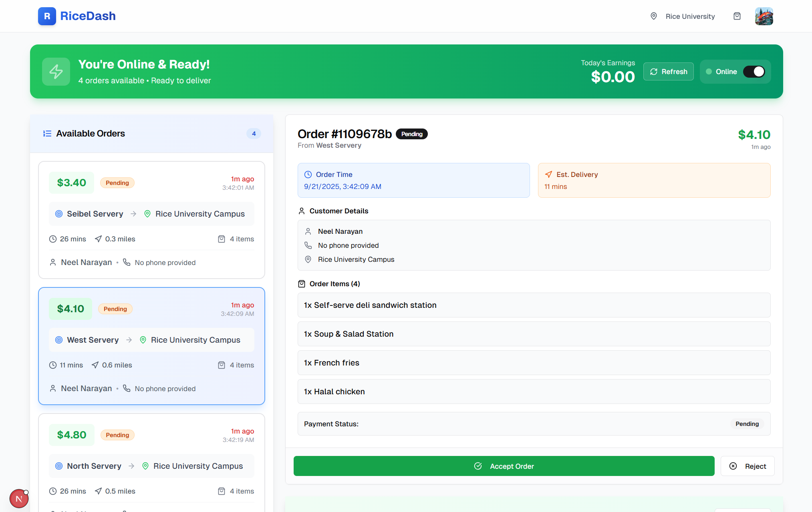
Task: Click the Available Orders list icon
Action: click(47, 134)
